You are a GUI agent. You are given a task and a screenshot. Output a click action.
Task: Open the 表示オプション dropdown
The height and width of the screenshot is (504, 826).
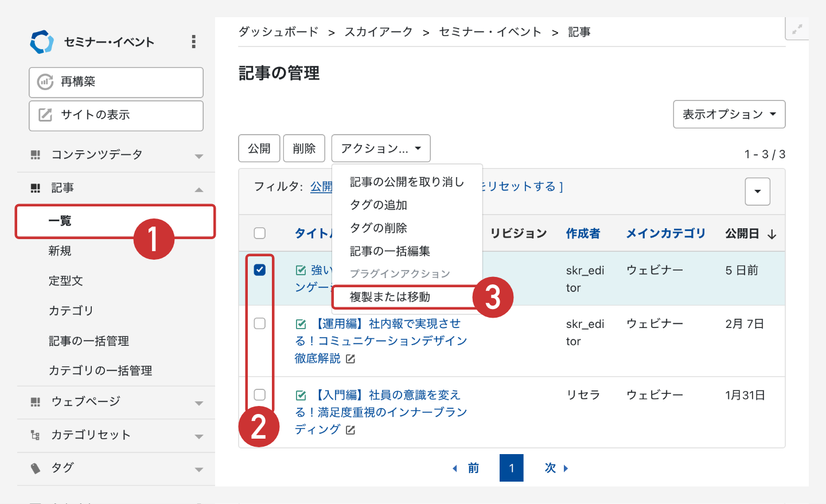tap(729, 115)
